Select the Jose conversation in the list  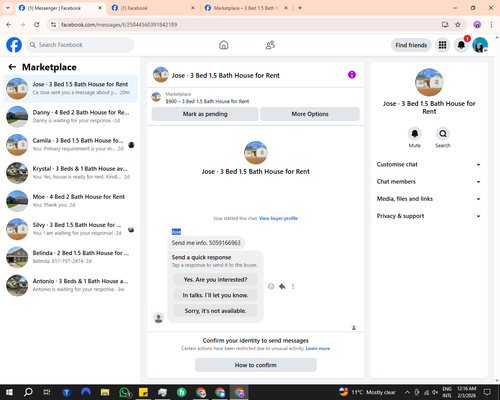(x=70, y=88)
